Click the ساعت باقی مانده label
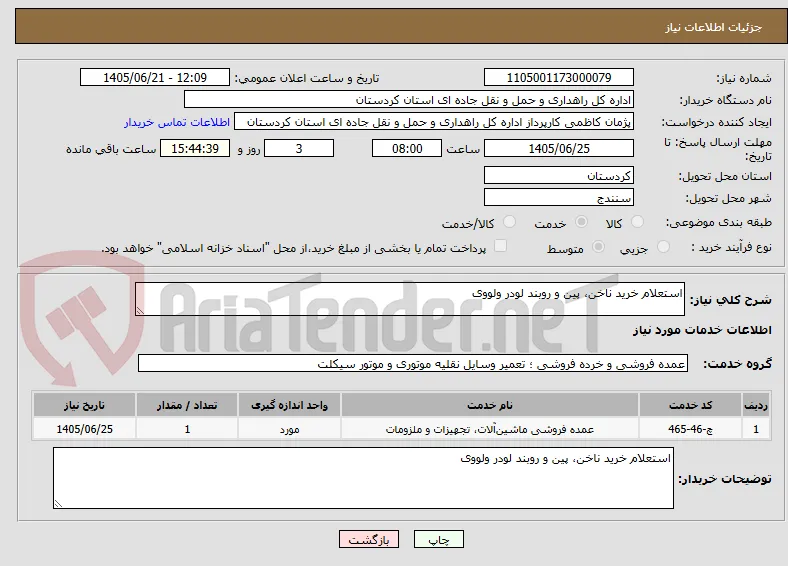Viewport: 788px width, 566px height. (x=111, y=149)
